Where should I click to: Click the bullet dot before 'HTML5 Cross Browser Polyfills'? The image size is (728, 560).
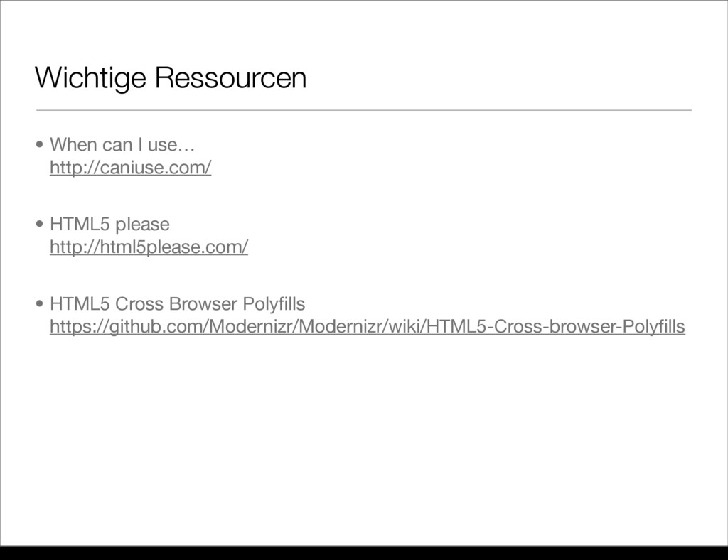(41, 305)
